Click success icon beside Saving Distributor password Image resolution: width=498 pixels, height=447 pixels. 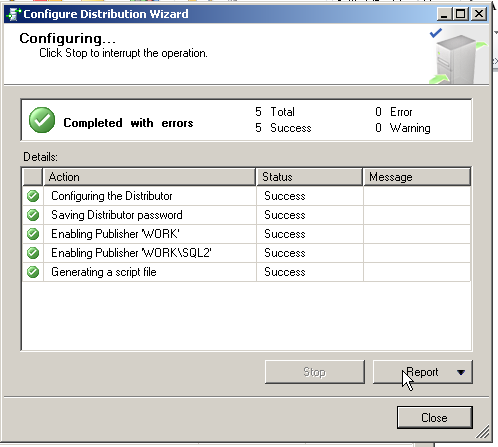coord(33,215)
